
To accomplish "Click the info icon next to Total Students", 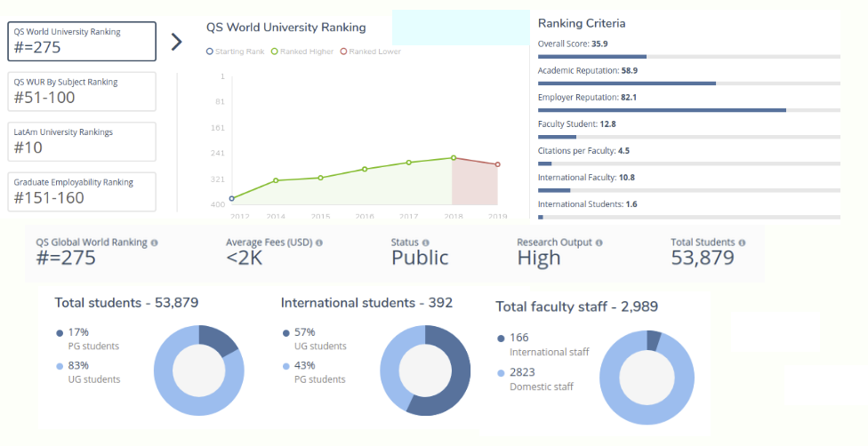I will (x=742, y=243).
